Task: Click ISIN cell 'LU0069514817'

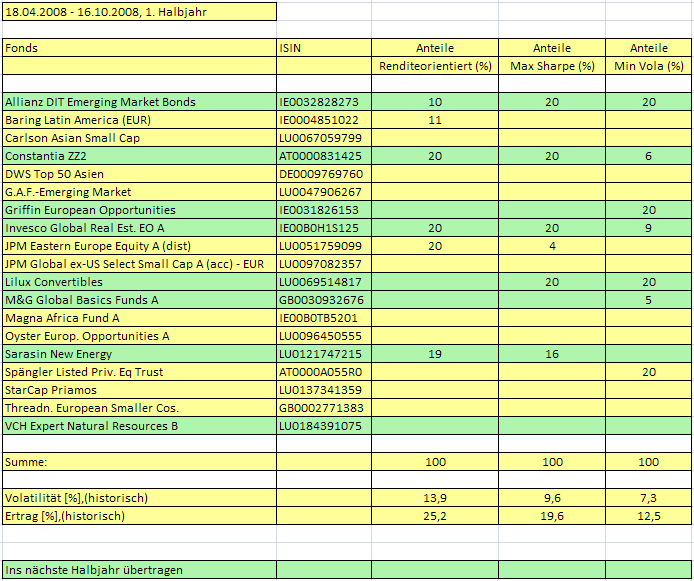Action: click(x=324, y=282)
